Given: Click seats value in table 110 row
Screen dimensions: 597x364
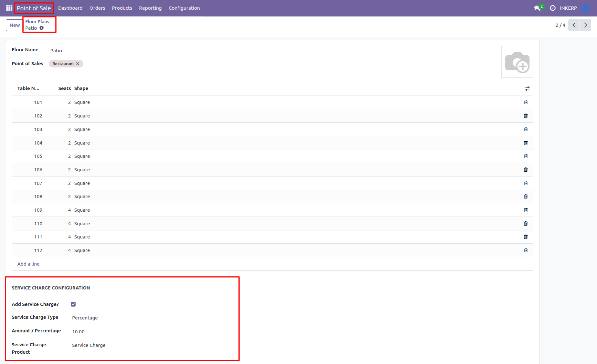Looking at the screenshot, I should coord(69,224).
